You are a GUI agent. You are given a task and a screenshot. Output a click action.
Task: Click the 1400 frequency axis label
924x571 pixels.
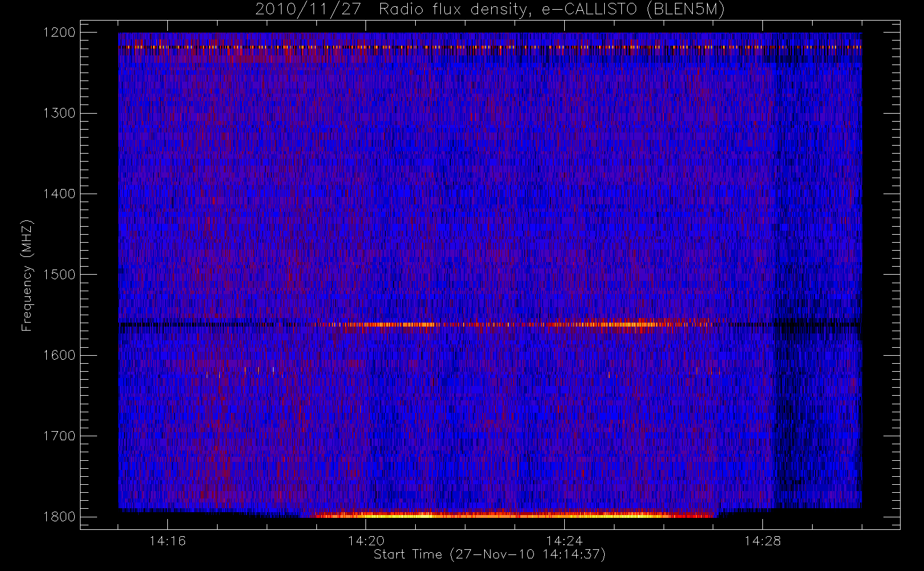59,194
